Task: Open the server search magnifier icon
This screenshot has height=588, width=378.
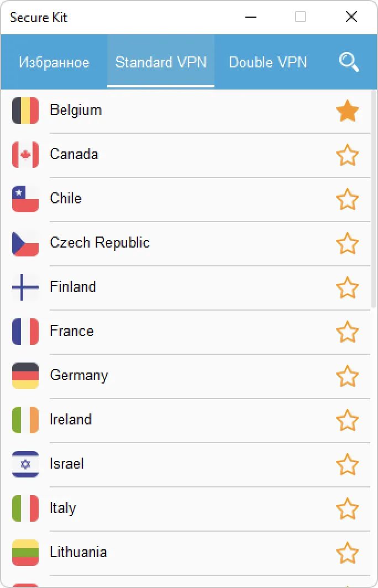Action: point(349,62)
